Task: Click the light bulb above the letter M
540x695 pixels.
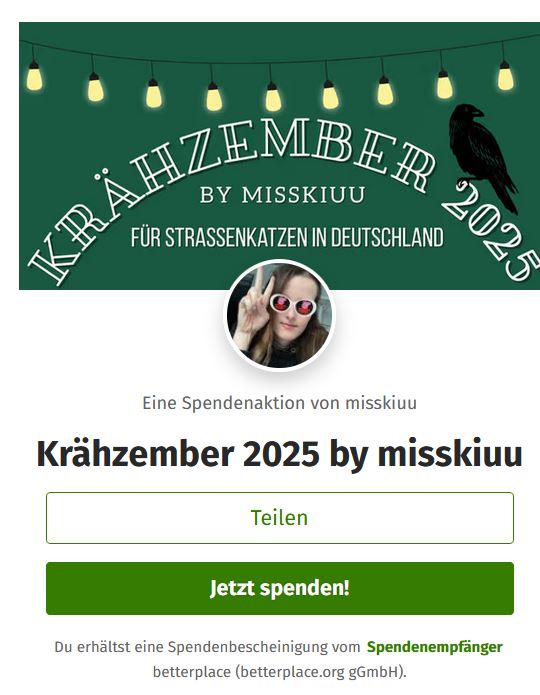Action: pyautogui.click(x=273, y=96)
